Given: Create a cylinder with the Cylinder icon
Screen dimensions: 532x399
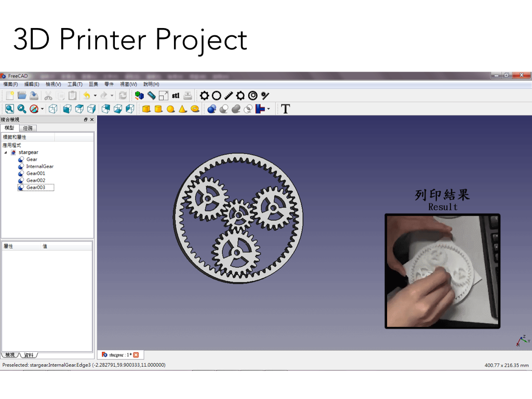Looking at the screenshot, I should (158, 109).
